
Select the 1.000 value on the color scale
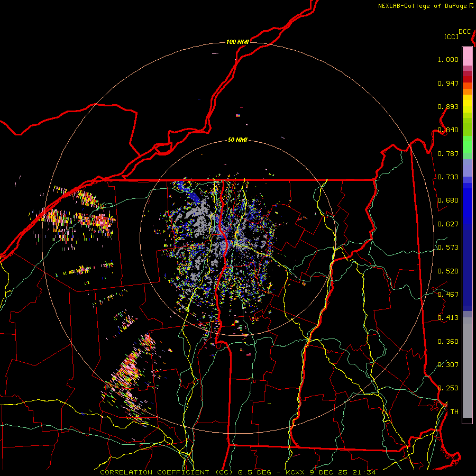(x=448, y=59)
